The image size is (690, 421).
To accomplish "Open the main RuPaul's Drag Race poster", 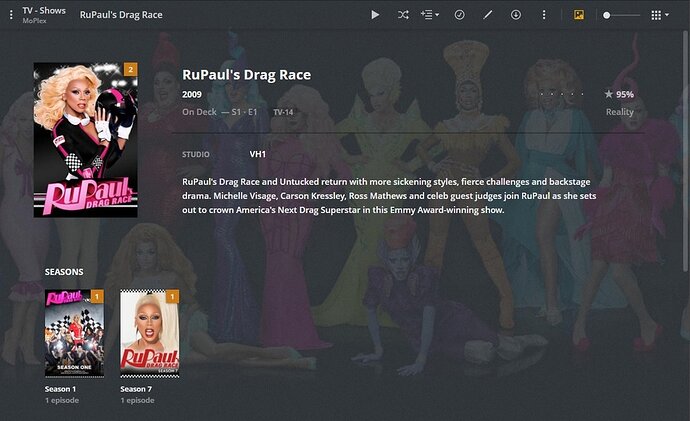I will tap(86, 140).
